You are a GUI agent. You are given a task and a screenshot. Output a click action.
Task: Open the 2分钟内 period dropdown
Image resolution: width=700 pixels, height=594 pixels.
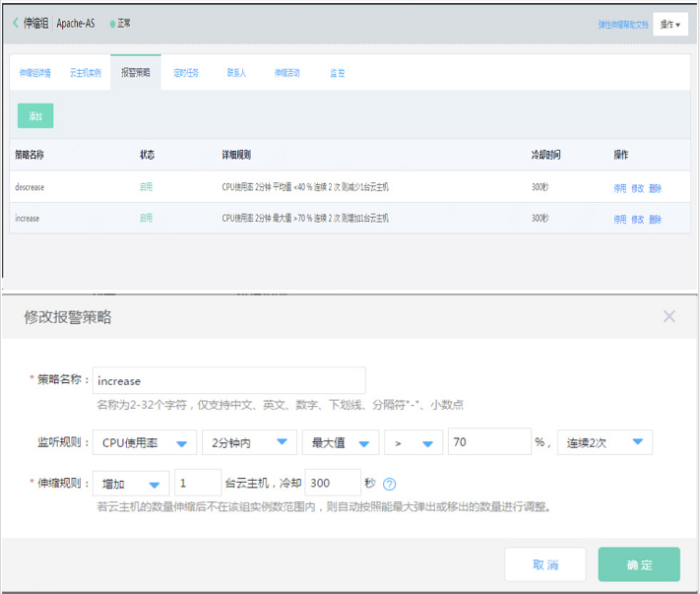[x=249, y=442]
